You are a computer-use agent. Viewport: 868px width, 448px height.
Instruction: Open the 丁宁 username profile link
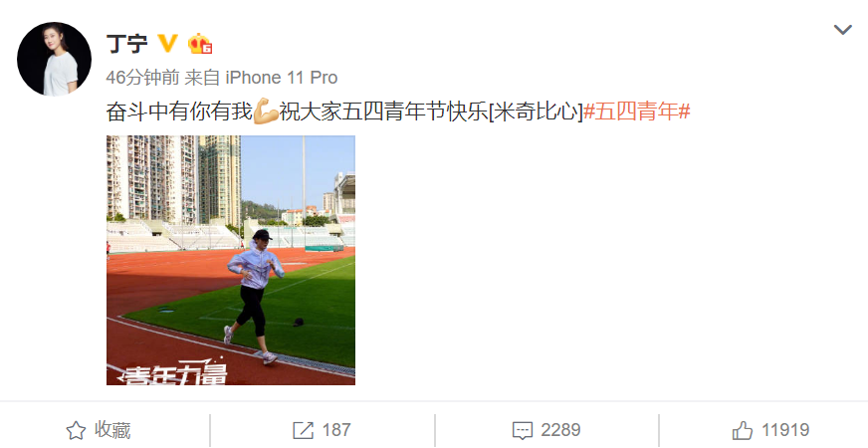[126, 44]
